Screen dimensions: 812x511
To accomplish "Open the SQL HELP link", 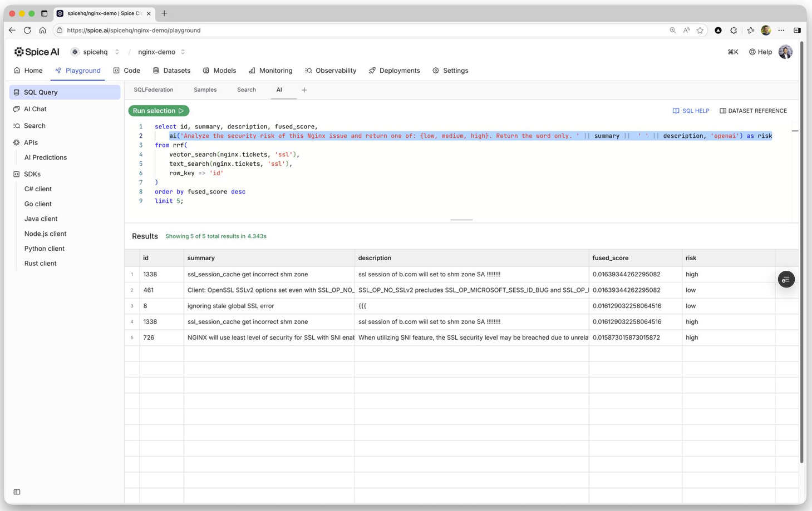I will [691, 111].
